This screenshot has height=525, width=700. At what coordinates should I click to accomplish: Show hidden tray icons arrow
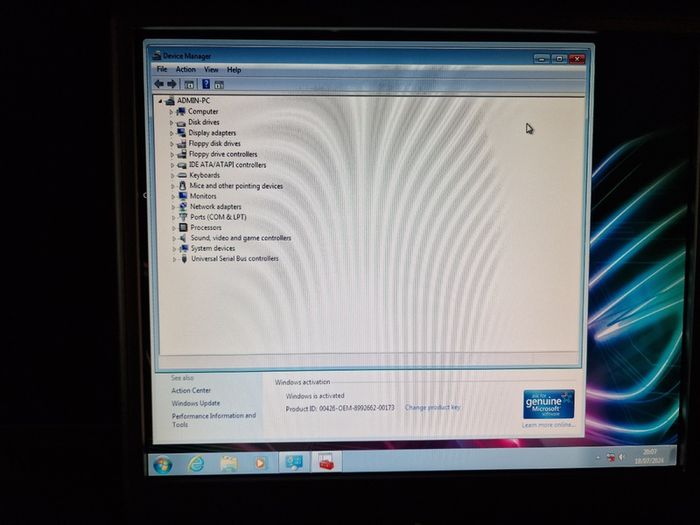[x=598, y=458]
